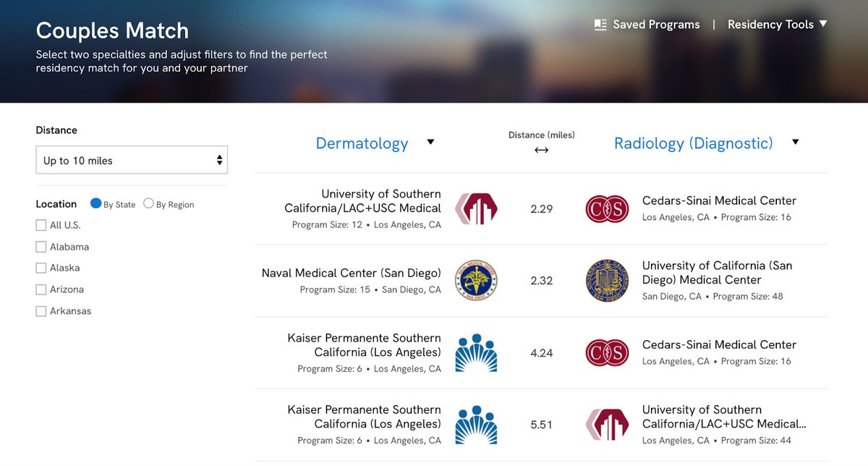
Task: Select the By State radio button
Action: (95, 203)
